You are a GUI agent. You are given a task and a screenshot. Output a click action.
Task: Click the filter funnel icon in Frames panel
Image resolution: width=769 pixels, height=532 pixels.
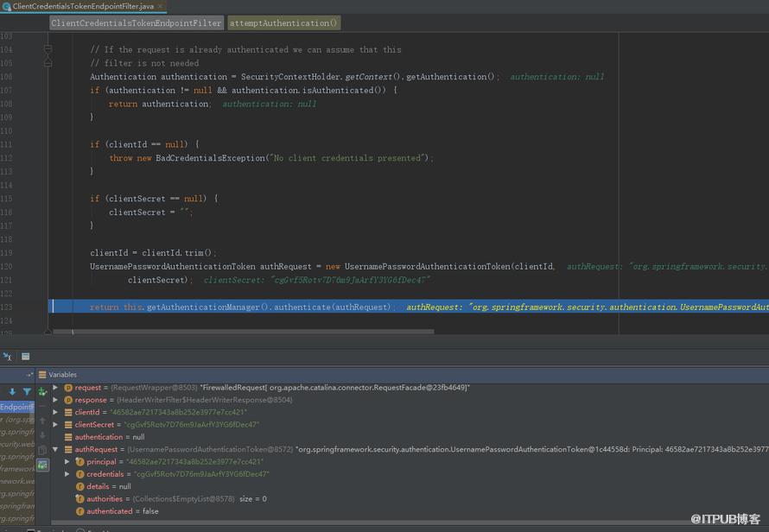click(x=27, y=392)
